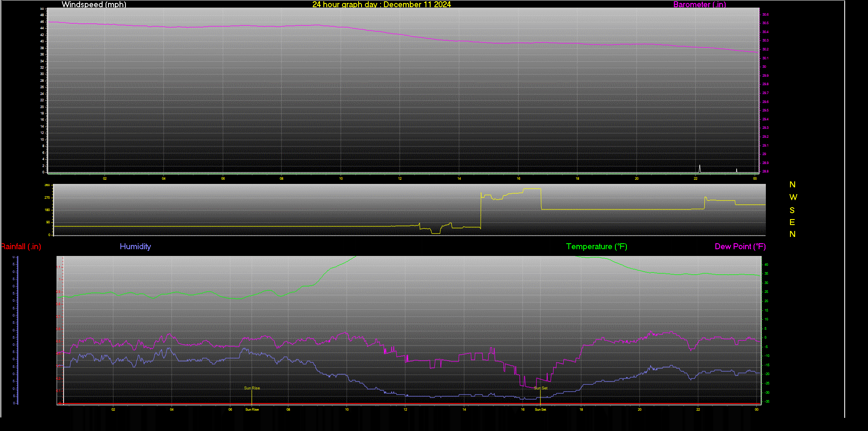Click the 'S' wind direction compass letter

point(792,210)
